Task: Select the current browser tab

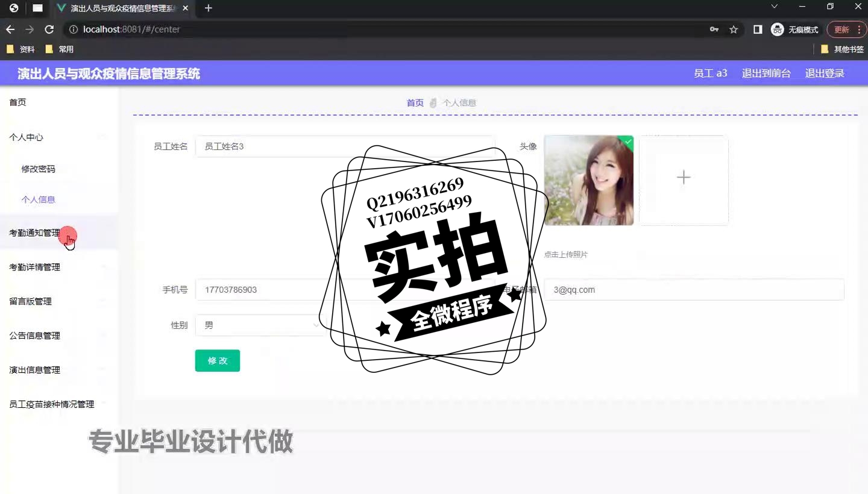Action: [x=122, y=8]
